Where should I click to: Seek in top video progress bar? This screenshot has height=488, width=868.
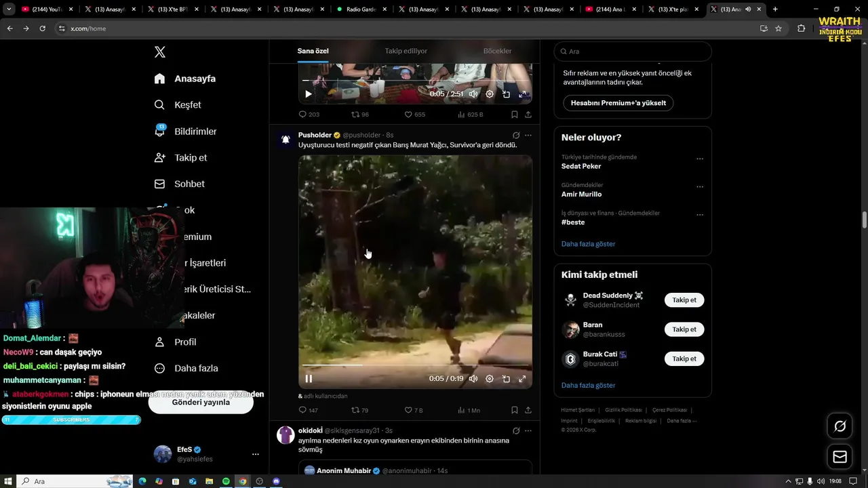coord(415,81)
